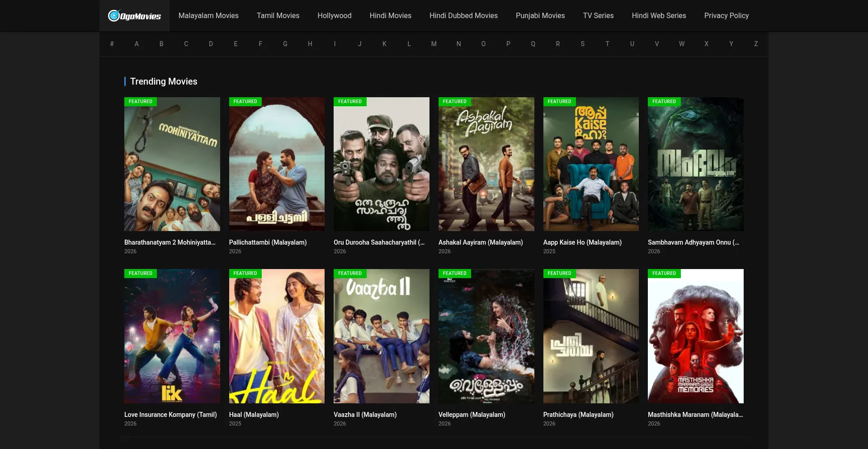Click FEATURED badge on Mohiniyattam poster

tap(141, 101)
